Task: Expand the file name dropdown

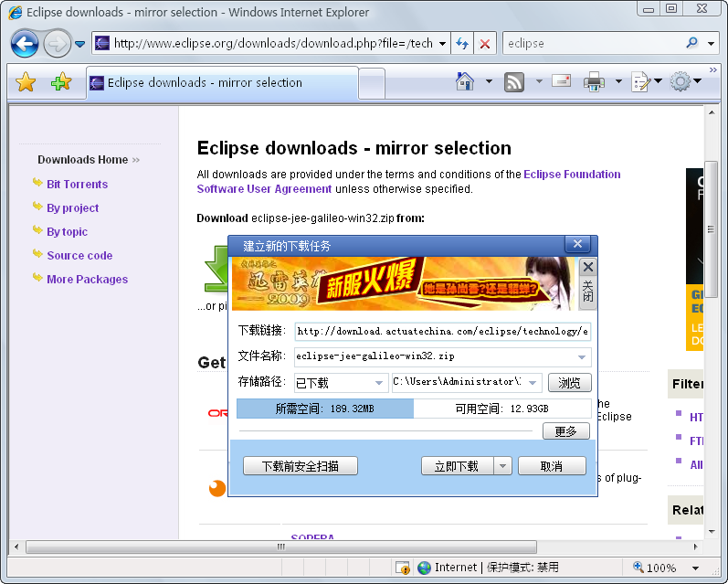Action: (582, 356)
